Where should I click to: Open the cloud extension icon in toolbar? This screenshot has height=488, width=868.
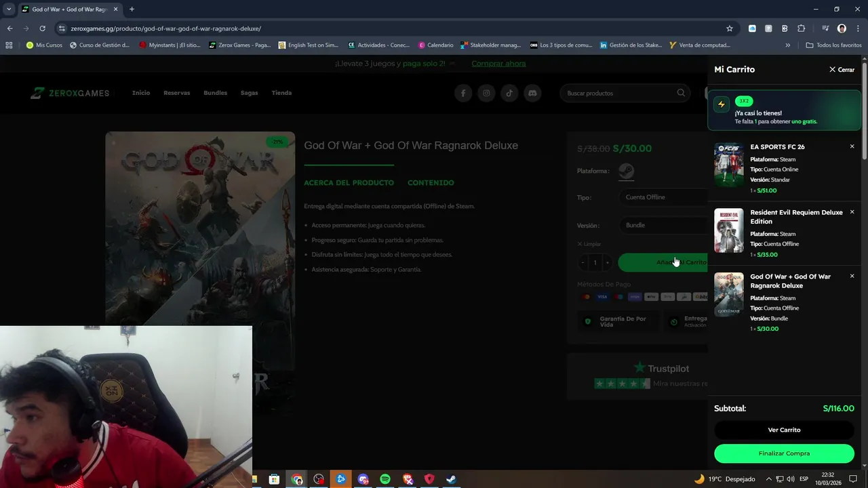752,28
